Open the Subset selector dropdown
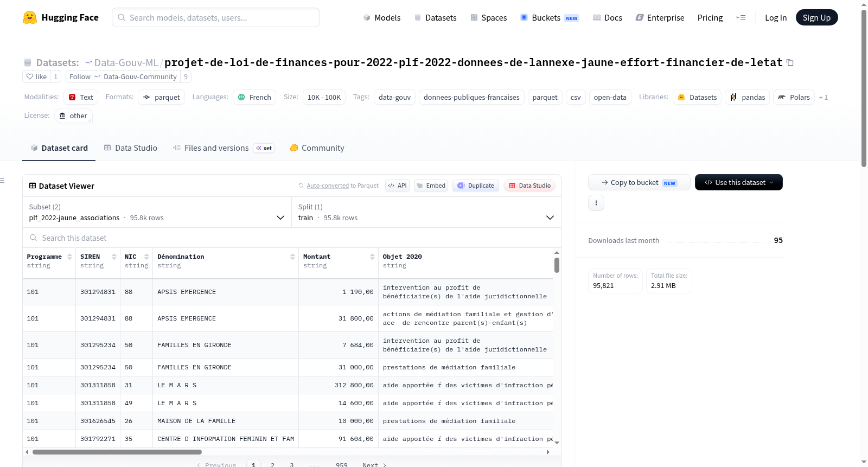Viewport: 868px width, 467px height. pos(157,212)
